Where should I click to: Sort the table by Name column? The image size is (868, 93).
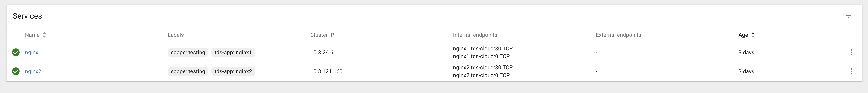click(x=32, y=35)
